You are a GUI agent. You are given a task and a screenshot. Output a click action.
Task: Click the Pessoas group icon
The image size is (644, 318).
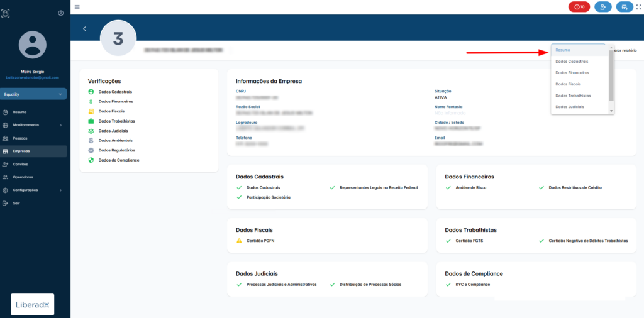click(5, 138)
